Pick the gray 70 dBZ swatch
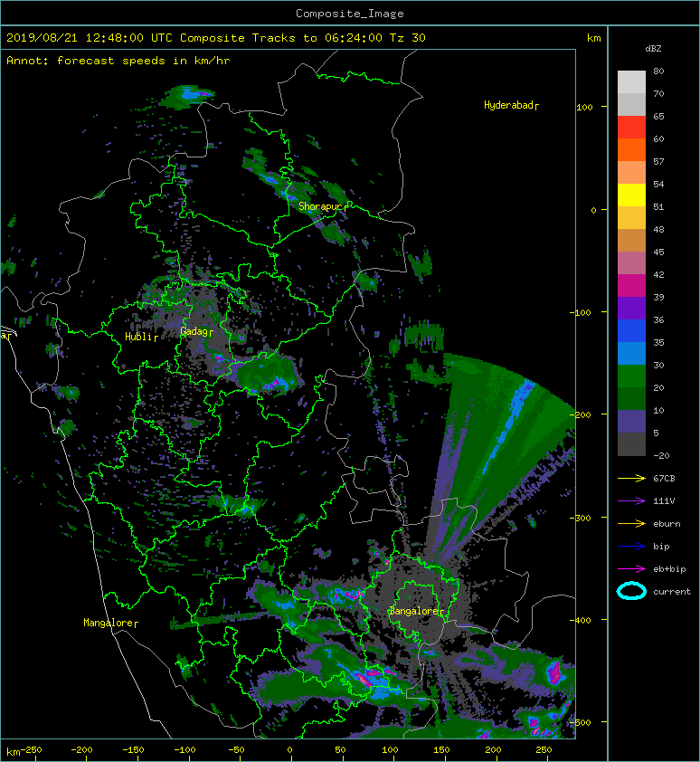 [631, 104]
